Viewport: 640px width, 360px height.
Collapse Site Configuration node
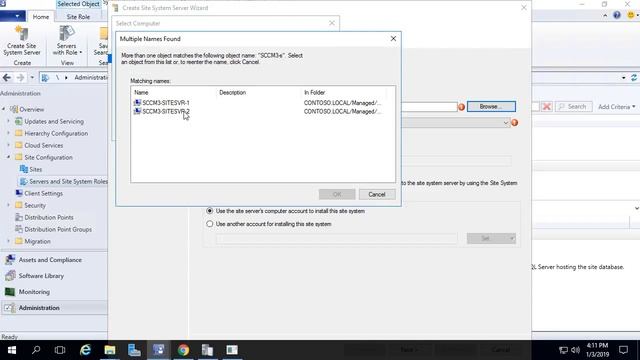8,157
